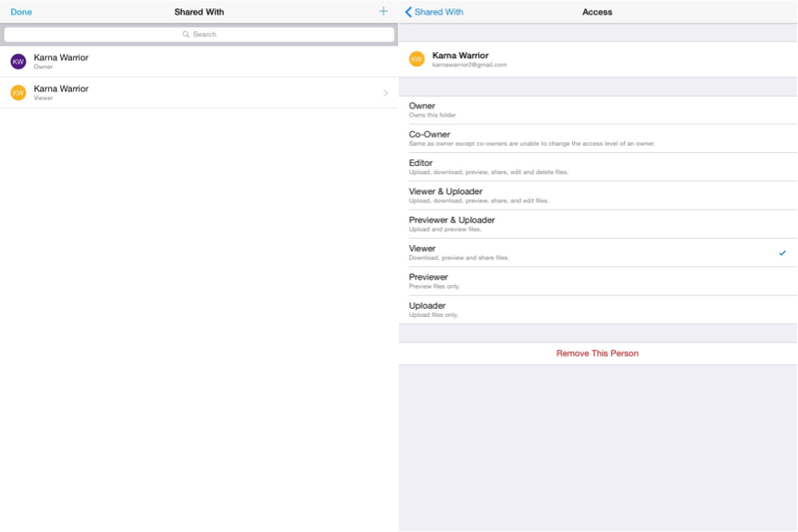Click Remove This Person
The width and height of the screenshot is (798, 532).
click(x=598, y=353)
